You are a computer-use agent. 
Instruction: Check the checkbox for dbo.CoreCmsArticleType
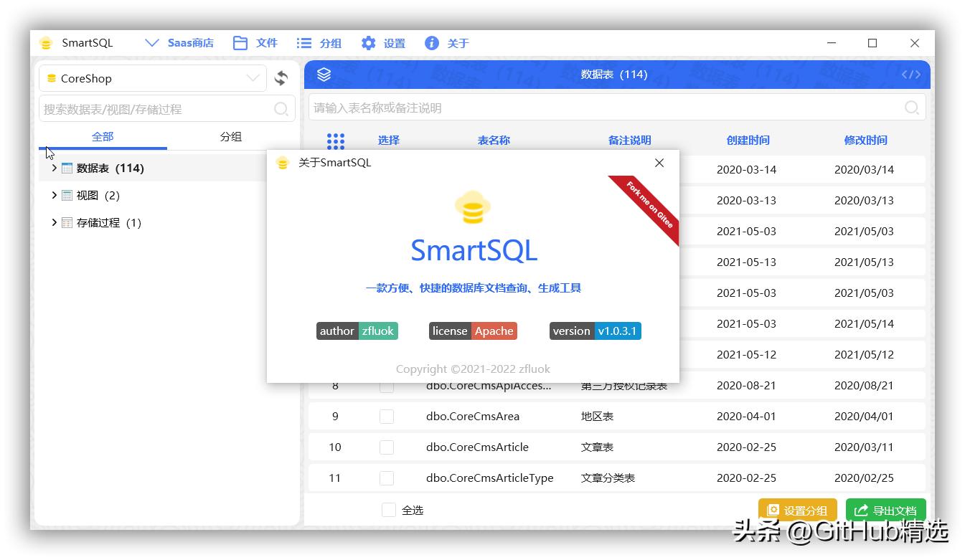tap(387, 478)
